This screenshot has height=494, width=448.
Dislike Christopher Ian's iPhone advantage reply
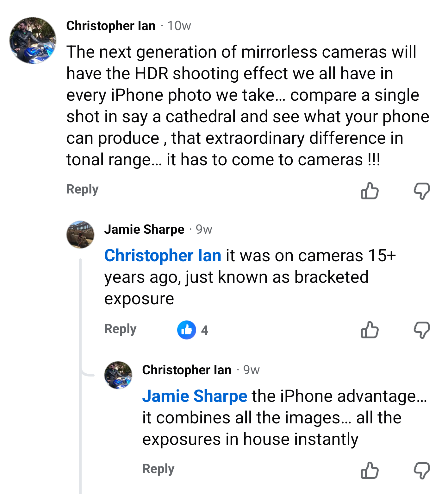tap(422, 470)
